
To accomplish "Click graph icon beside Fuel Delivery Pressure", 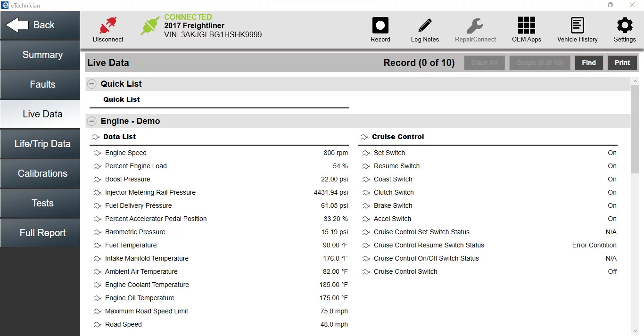I will click(97, 206).
